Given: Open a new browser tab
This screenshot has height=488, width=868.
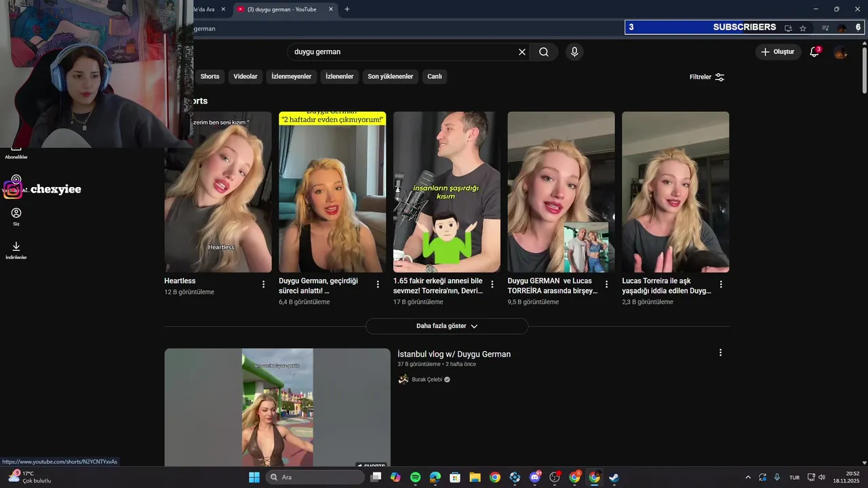Looking at the screenshot, I should pos(347,9).
